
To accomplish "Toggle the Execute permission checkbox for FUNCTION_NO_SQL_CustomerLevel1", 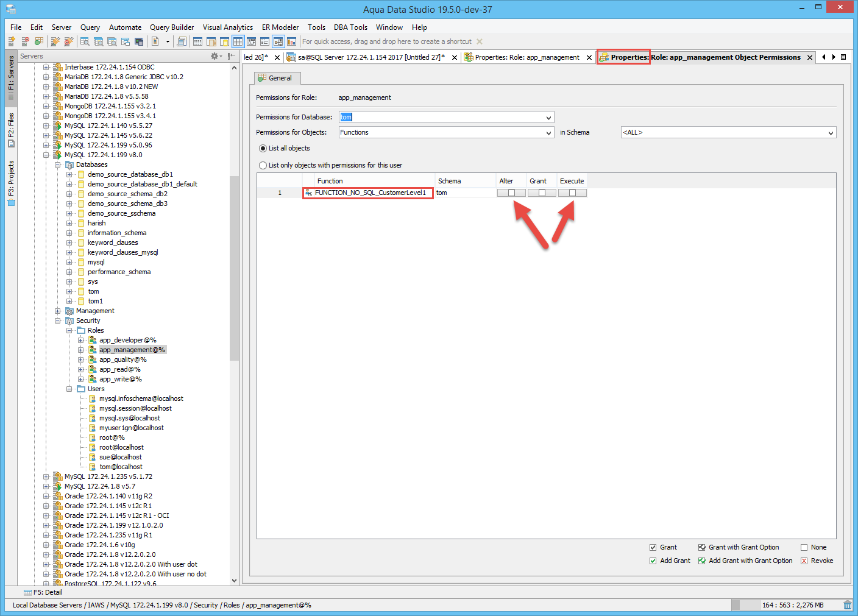I will tap(572, 193).
